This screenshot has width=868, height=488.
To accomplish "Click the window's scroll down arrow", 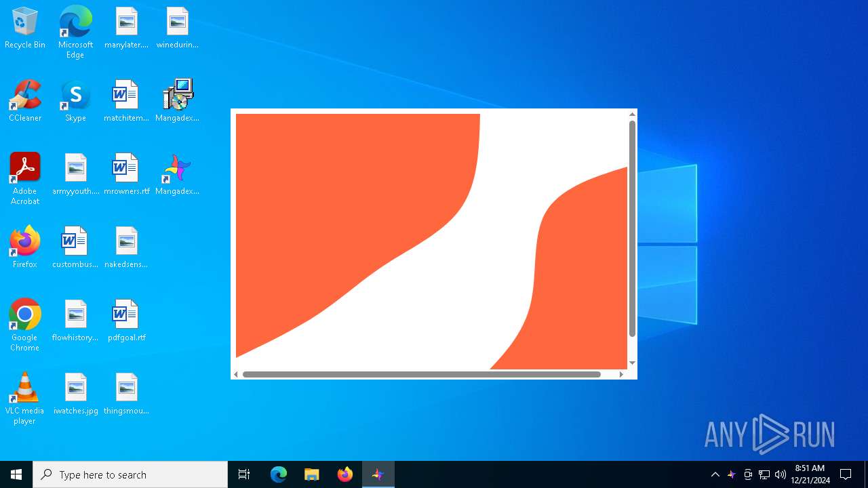I will pyautogui.click(x=632, y=363).
